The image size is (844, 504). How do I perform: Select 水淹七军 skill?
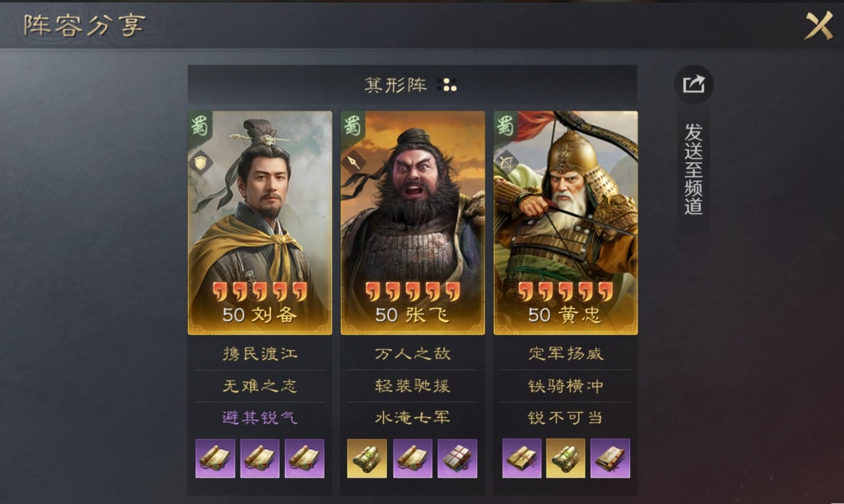coord(413,418)
